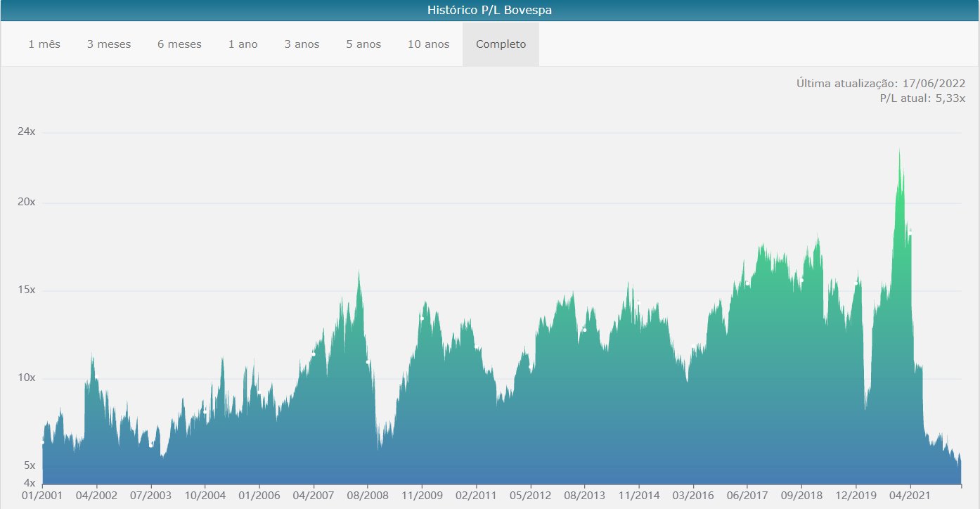980x509 pixels.
Task: Click the 03/2016 x-axis date label
Action: coord(693,496)
